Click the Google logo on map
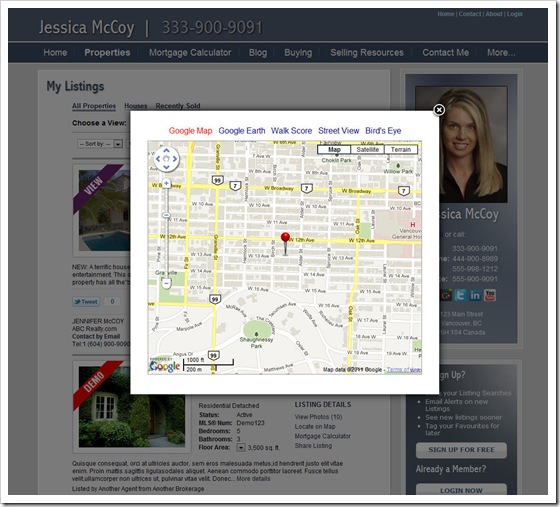Viewport: 560px width, 507px height. pyautogui.click(x=165, y=366)
